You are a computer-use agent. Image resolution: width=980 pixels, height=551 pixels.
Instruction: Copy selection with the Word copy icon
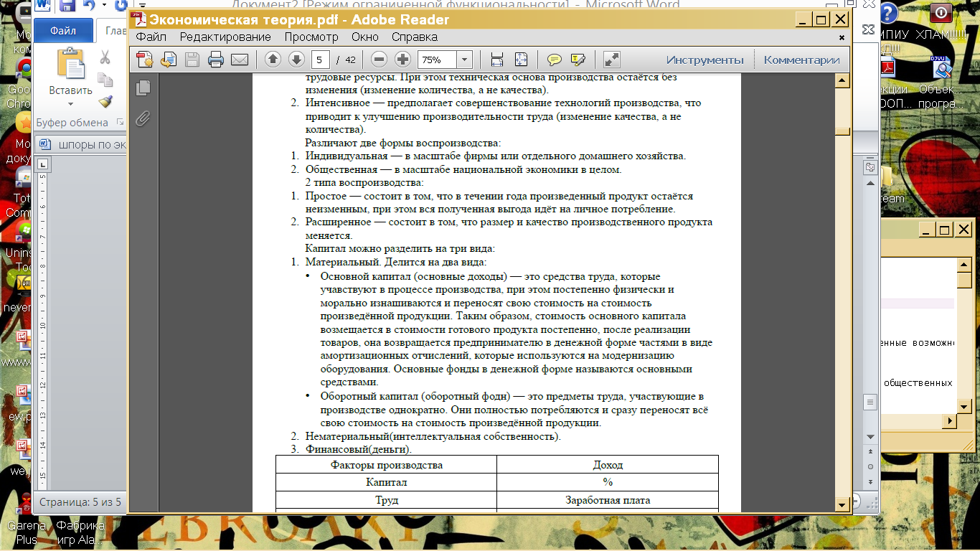[x=105, y=80]
